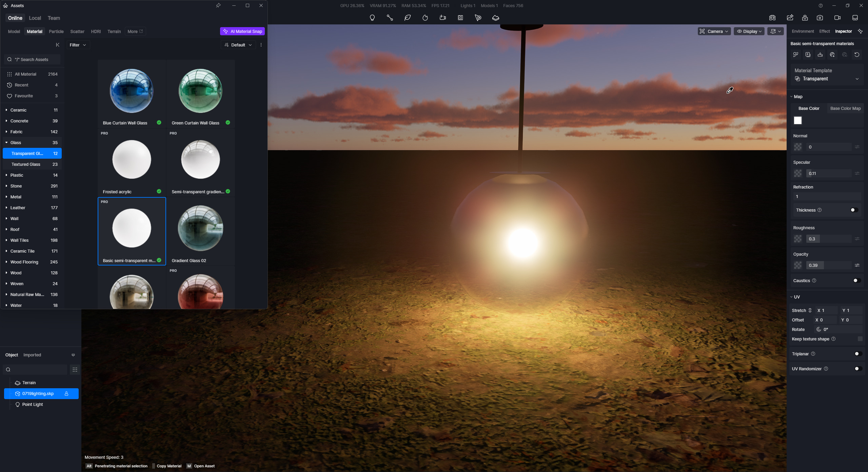This screenshot has height=472, width=868.
Task: Open the Base Color Map option
Action: pyautogui.click(x=845, y=109)
